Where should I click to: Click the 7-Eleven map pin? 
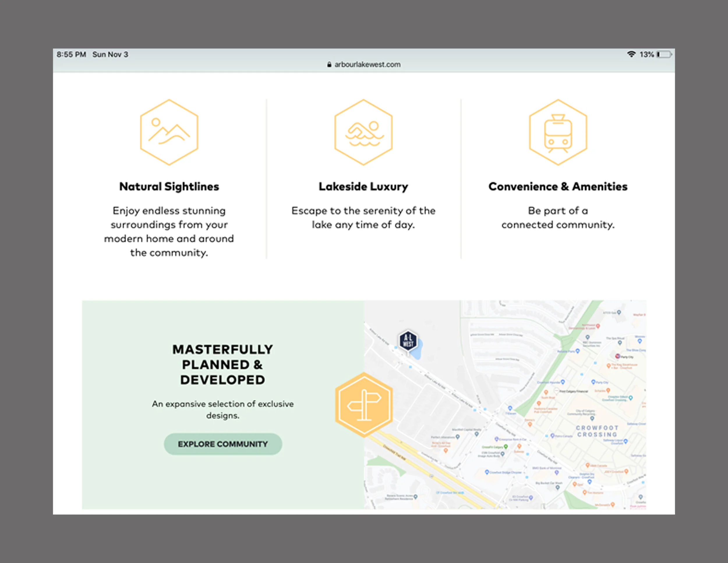pos(510,408)
